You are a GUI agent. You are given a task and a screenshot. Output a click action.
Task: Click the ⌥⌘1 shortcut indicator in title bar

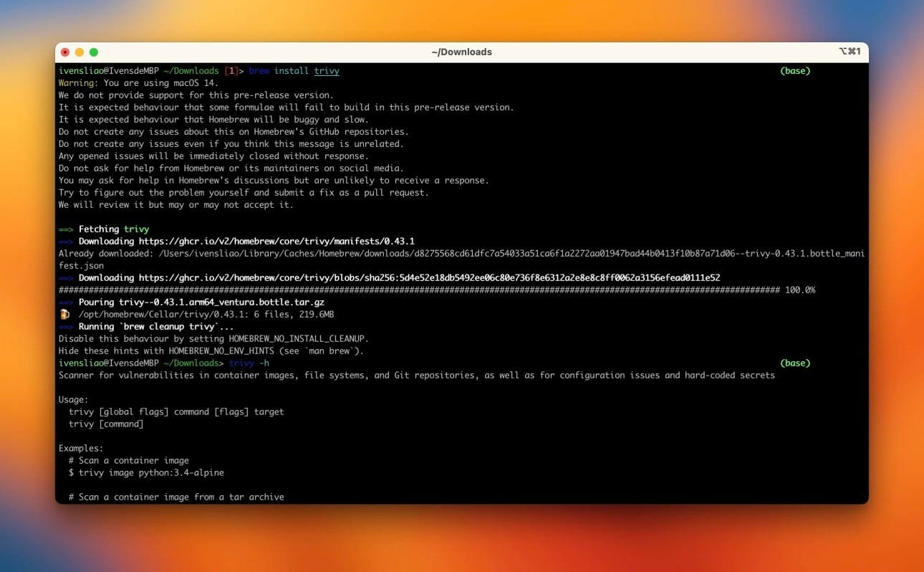click(849, 52)
